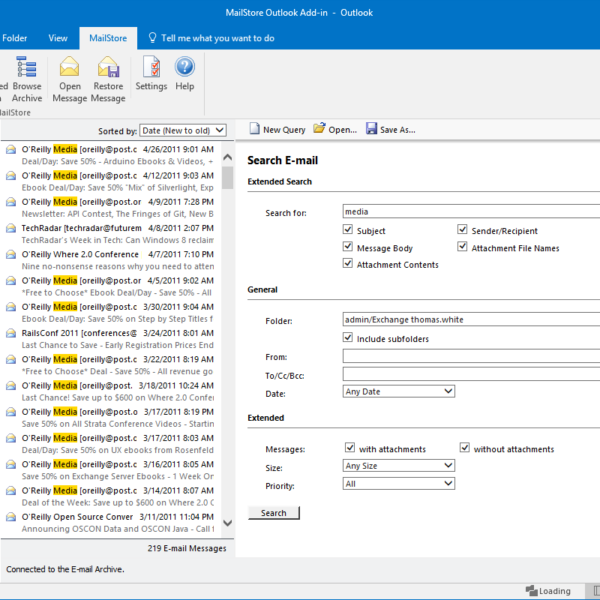Click the Open... query folder icon

coord(319,128)
